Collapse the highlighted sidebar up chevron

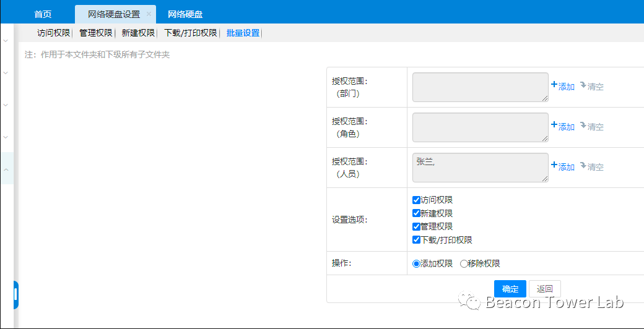pyautogui.click(x=7, y=169)
